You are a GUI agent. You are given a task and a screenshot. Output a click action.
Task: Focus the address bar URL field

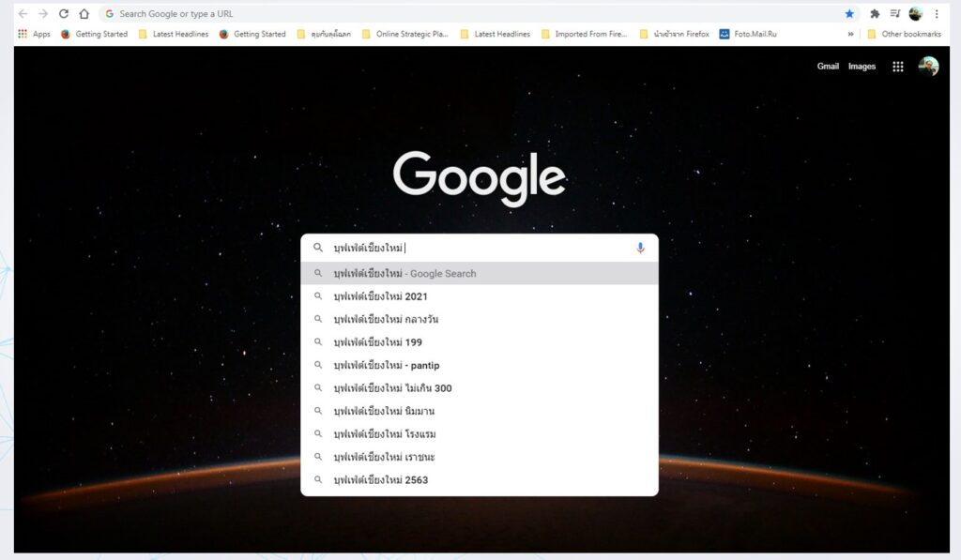[478, 13]
